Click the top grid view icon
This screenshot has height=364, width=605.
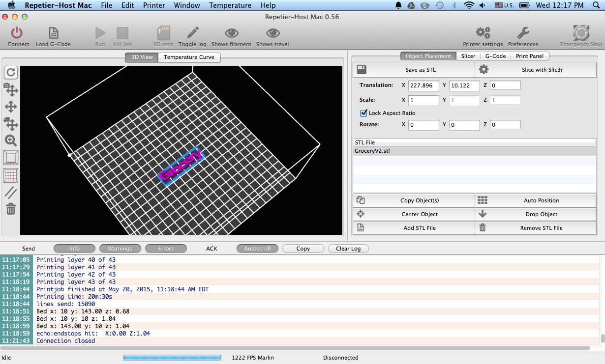[x=11, y=175]
